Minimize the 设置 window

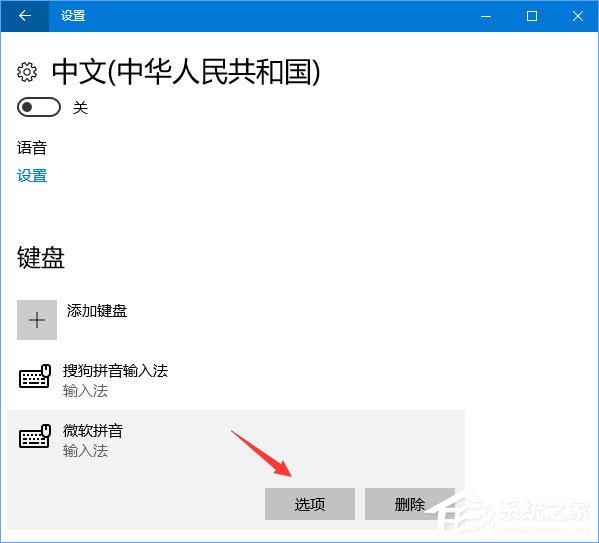click(x=486, y=16)
